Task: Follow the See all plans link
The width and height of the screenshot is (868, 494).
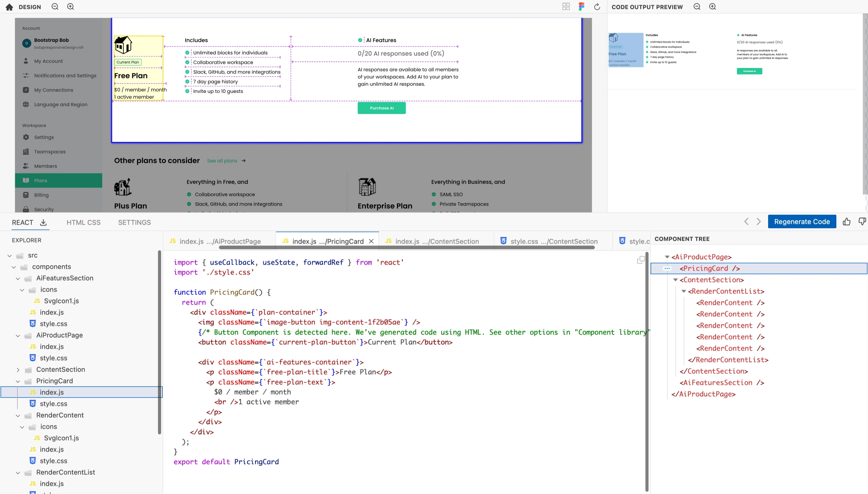Action: (222, 161)
